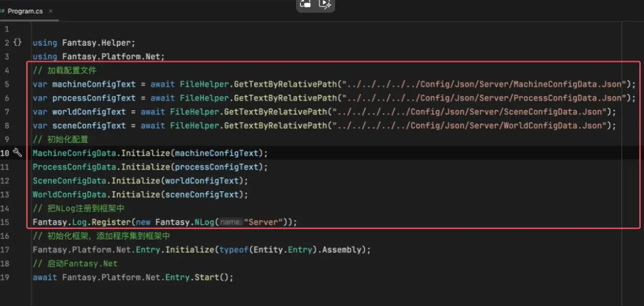Click the comment '// 初始化配置'

(60, 139)
